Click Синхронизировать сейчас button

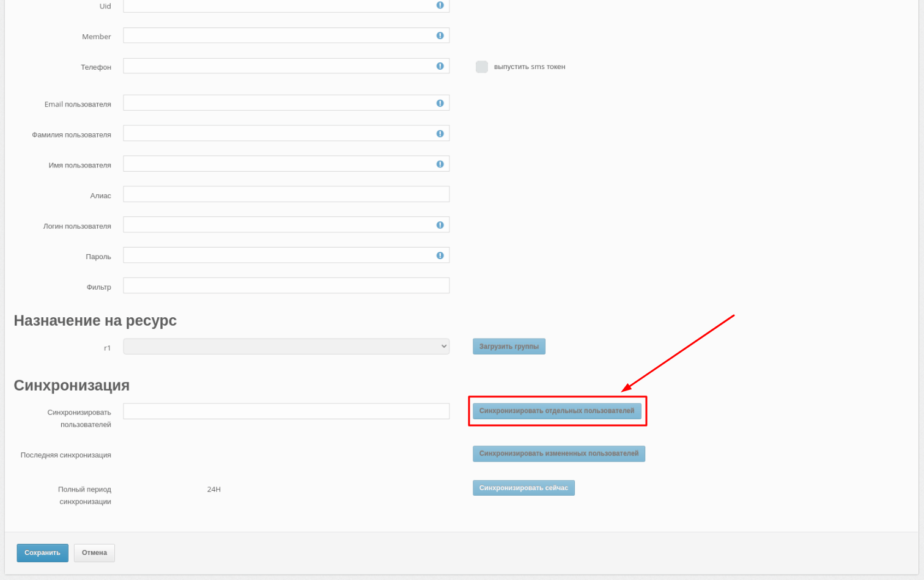click(x=523, y=488)
